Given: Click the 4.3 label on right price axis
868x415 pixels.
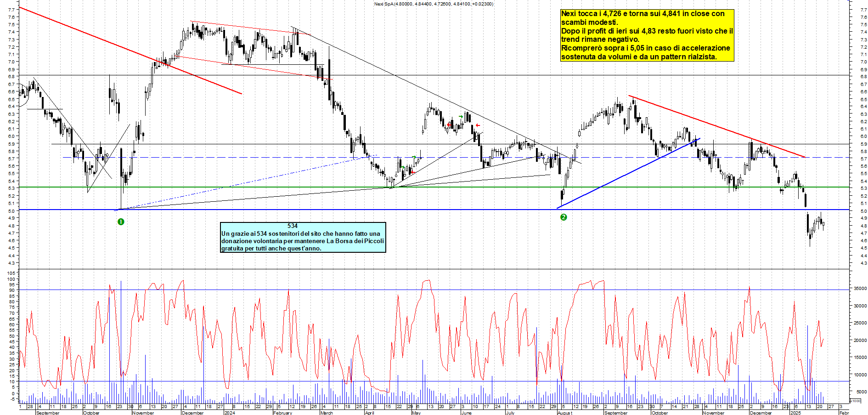Looking at the screenshot, I should (864, 263).
